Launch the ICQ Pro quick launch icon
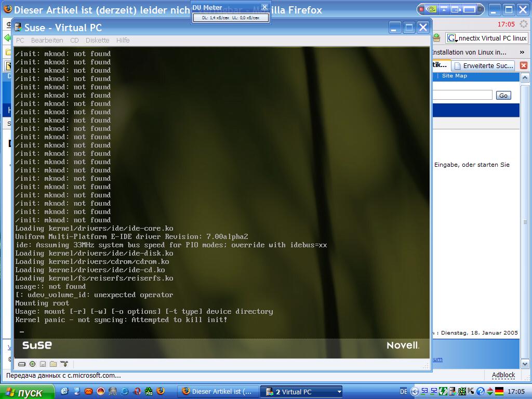This screenshot has width=532, height=399. point(149,391)
